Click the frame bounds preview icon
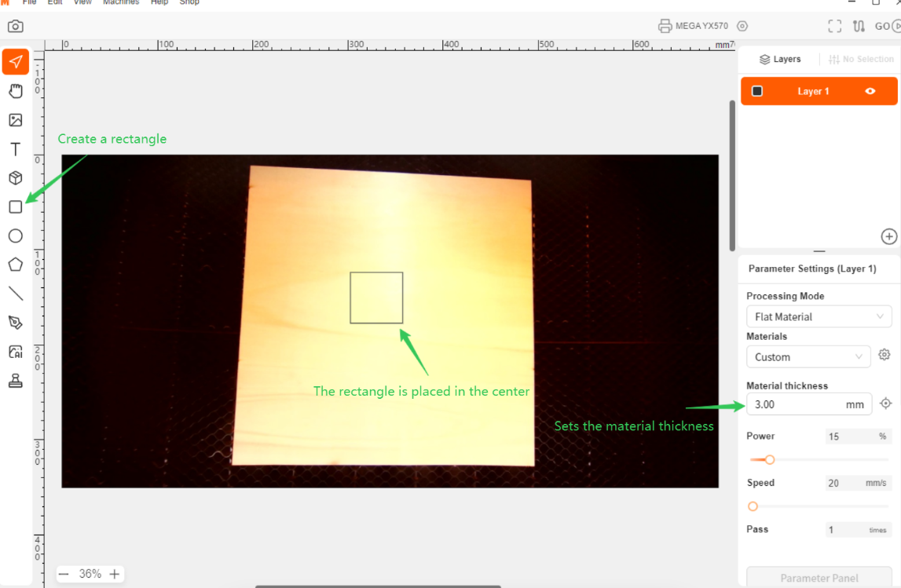This screenshot has height=588, width=901. (835, 26)
